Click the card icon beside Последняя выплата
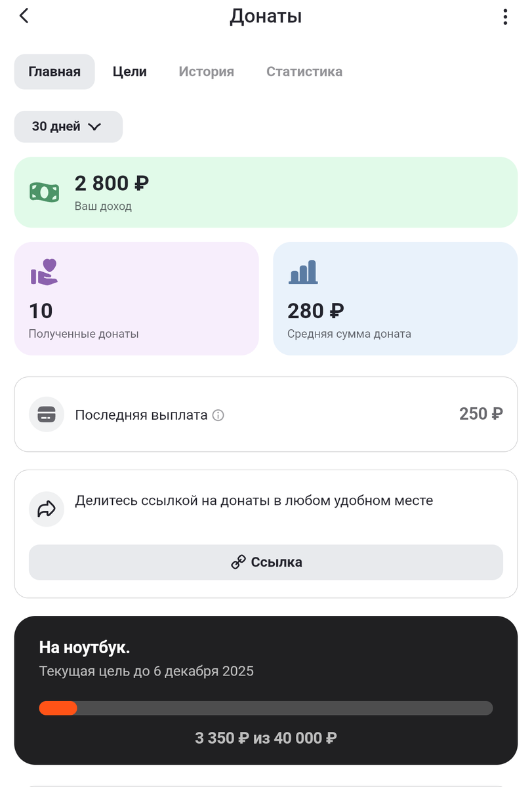This screenshot has height=787, width=532. 46,414
